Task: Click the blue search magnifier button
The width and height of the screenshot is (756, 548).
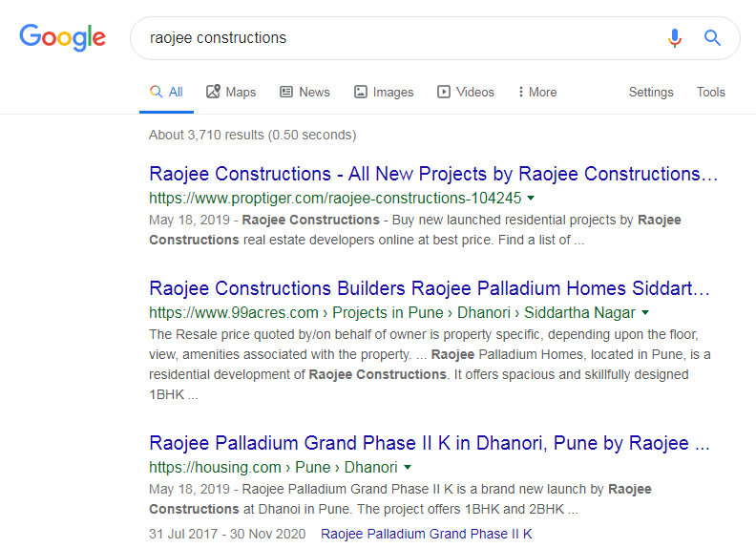Action: (x=712, y=37)
